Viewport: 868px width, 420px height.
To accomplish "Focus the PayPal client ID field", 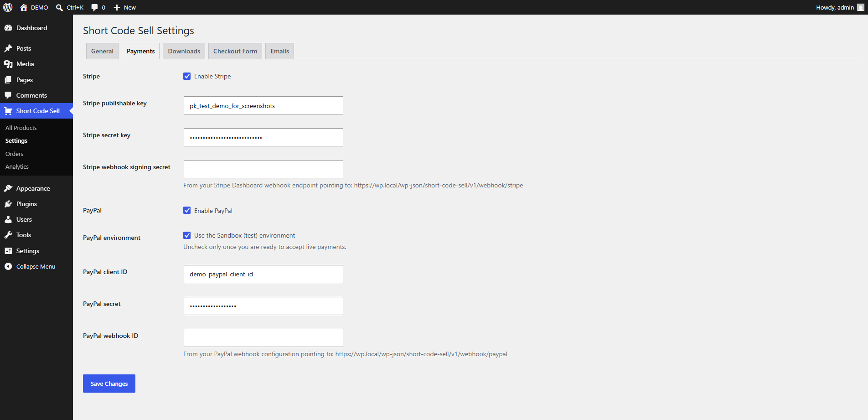I will [x=263, y=274].
